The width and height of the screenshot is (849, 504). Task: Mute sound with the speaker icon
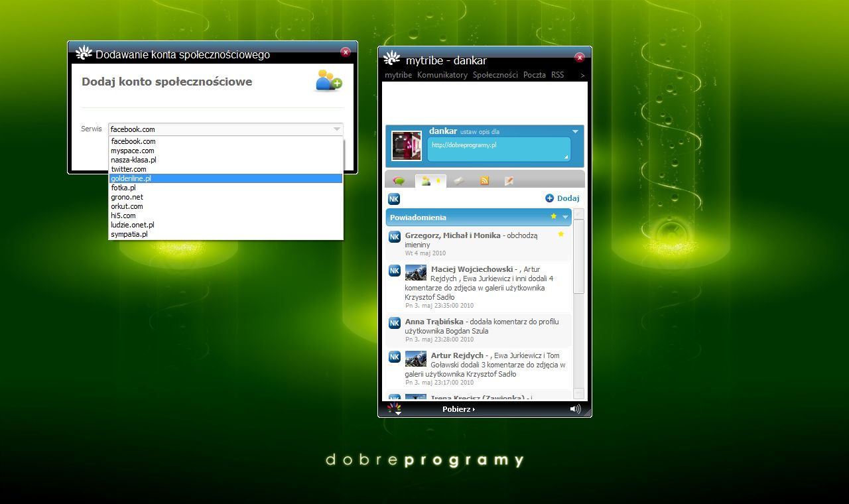[x=575, y=409]
